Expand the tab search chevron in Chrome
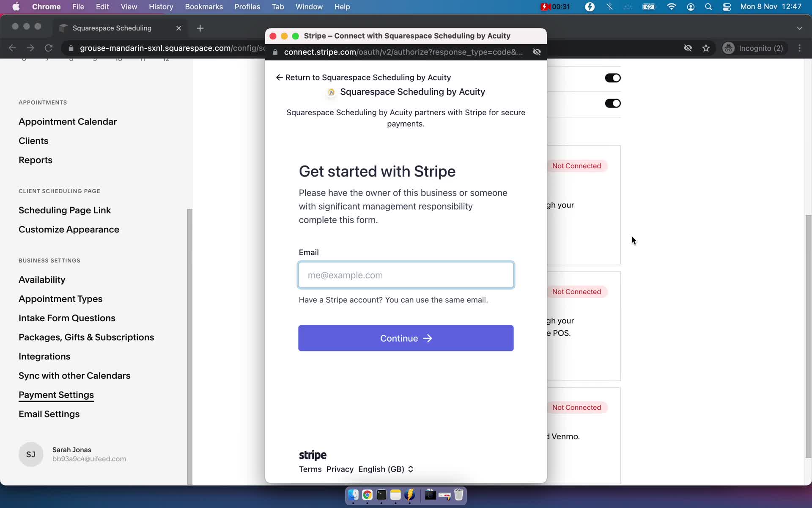This screenshot has height=508, width=812. [x=799, y=28]
